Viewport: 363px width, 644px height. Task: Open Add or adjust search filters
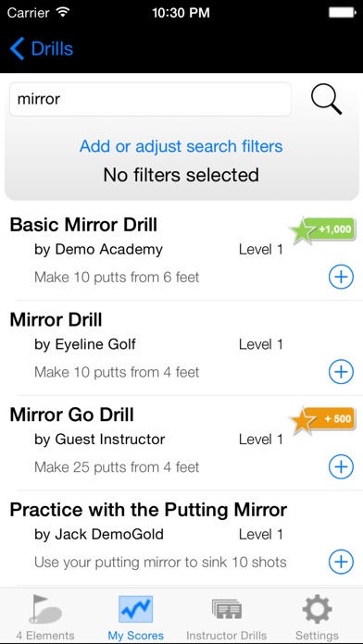coord(181,146)
